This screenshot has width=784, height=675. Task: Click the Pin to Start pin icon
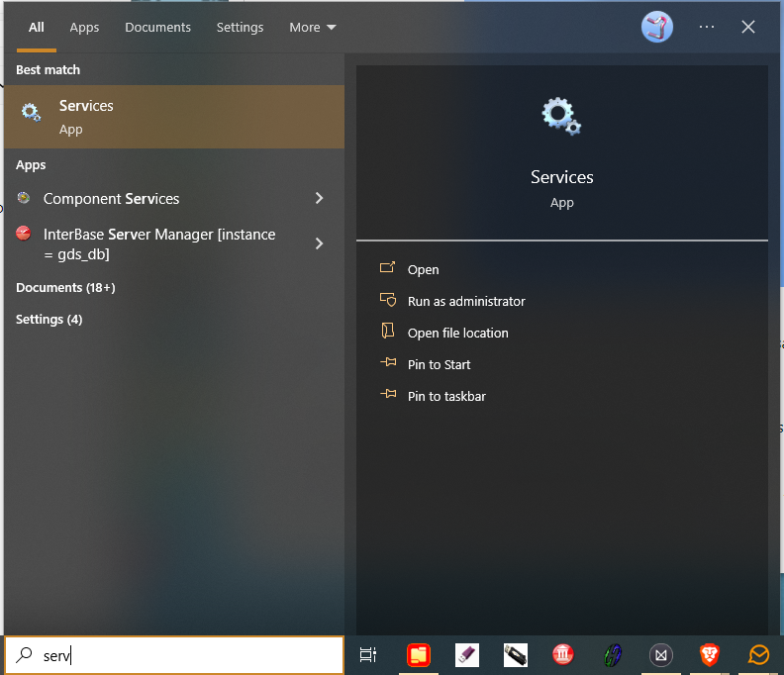click(388, 362)
